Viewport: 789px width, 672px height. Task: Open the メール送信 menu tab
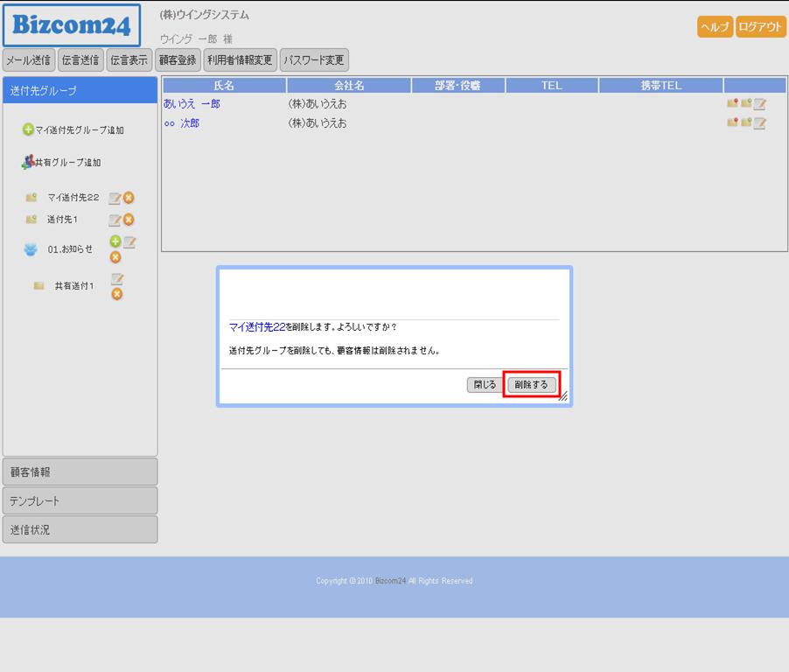coord(28,60)
